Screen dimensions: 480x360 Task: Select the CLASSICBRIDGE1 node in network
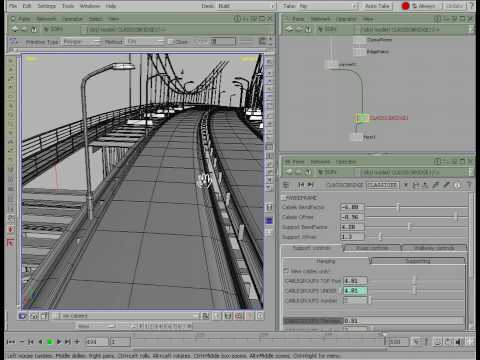362,118
